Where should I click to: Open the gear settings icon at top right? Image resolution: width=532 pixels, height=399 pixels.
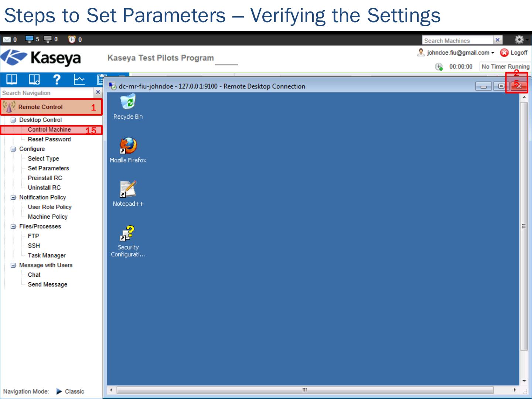click(x=519, y=40)
